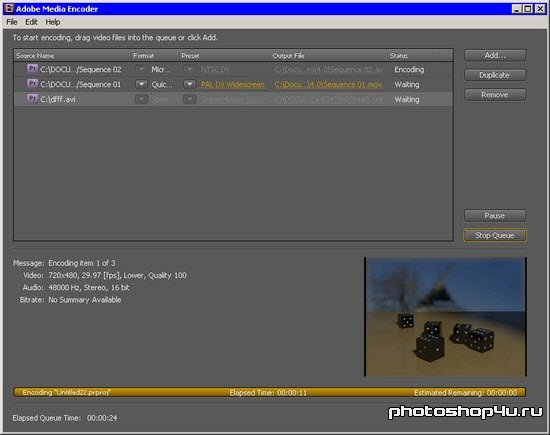Click the Sequence 02 output file path
The height and width of the screenshot is (435, 550).
pos(329,69)
